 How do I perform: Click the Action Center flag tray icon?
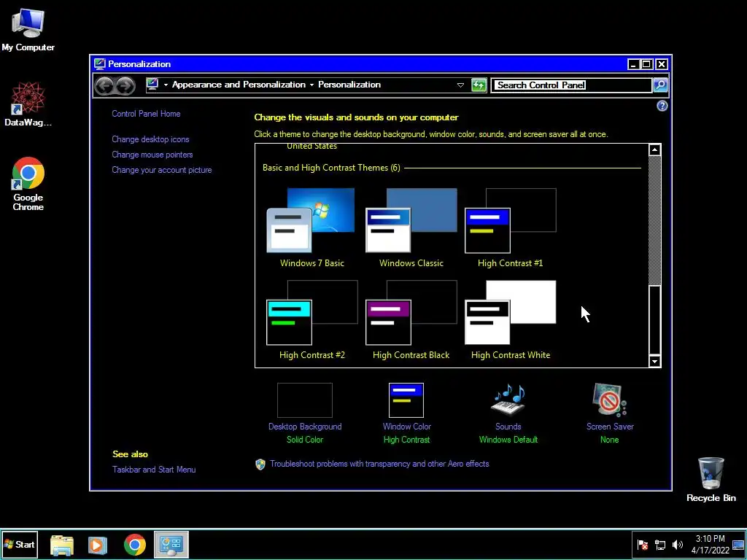[x=643, y=545]
